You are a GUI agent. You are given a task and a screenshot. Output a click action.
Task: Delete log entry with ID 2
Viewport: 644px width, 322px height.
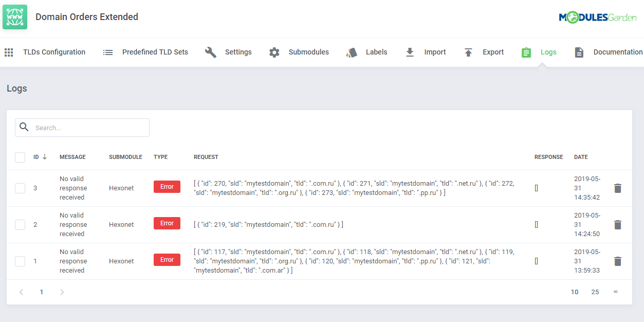point(618,225)
